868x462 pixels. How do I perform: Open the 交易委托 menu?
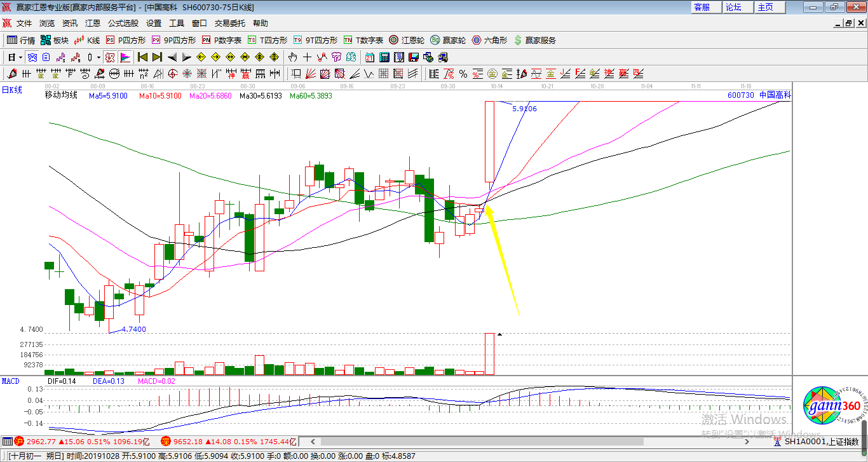click(230, 23)
